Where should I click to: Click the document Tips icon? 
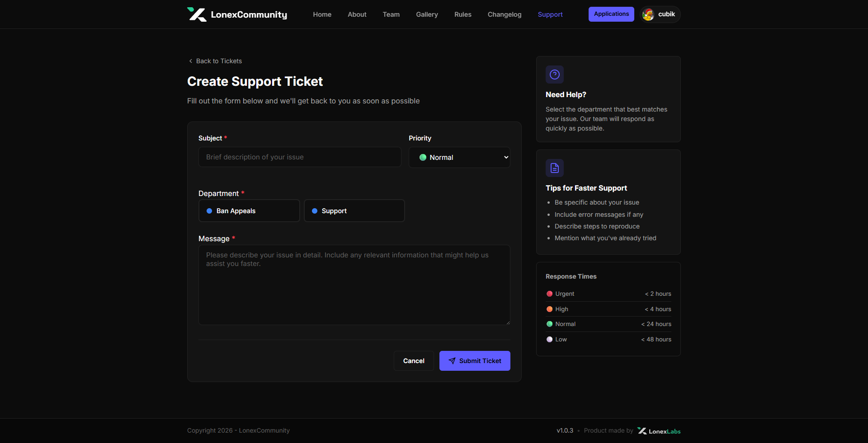click(555, 168)
